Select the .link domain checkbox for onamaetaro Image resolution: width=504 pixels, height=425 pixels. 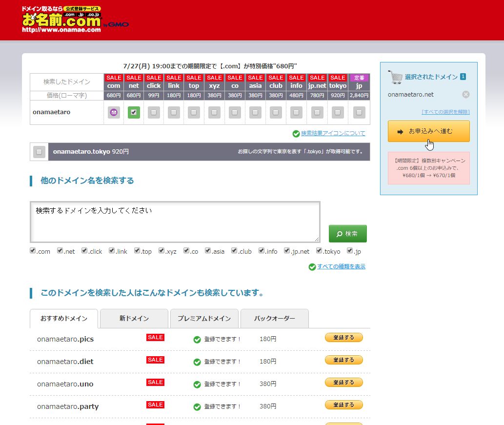[x=174, y=112]
